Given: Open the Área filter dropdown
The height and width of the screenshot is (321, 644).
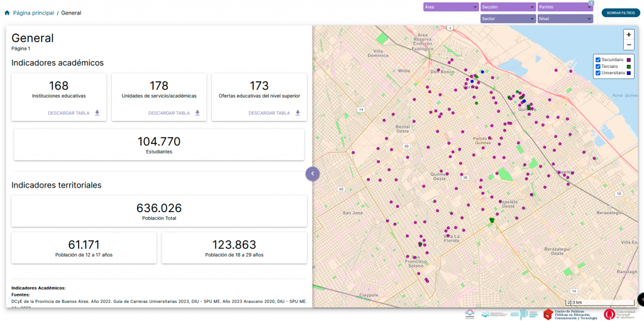Looking at the screenshot, I should tap(450, 7).
